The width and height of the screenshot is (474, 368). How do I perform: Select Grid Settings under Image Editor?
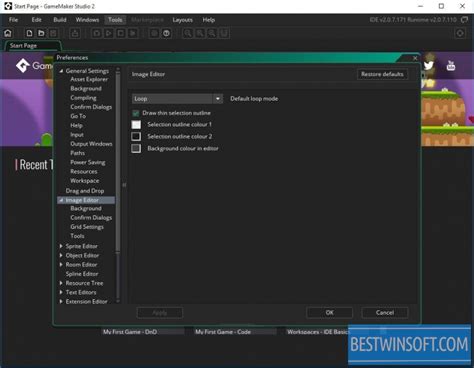point(87,227)
